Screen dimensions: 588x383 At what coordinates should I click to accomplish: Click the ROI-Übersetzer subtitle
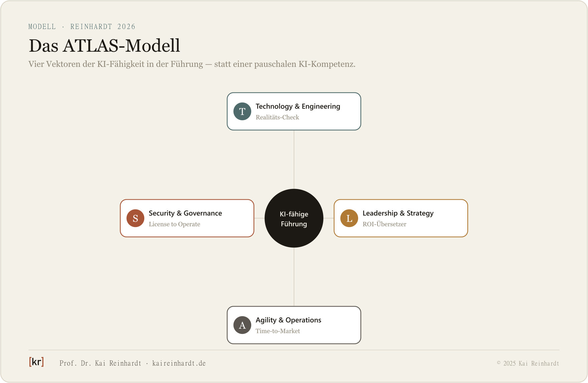385,224
